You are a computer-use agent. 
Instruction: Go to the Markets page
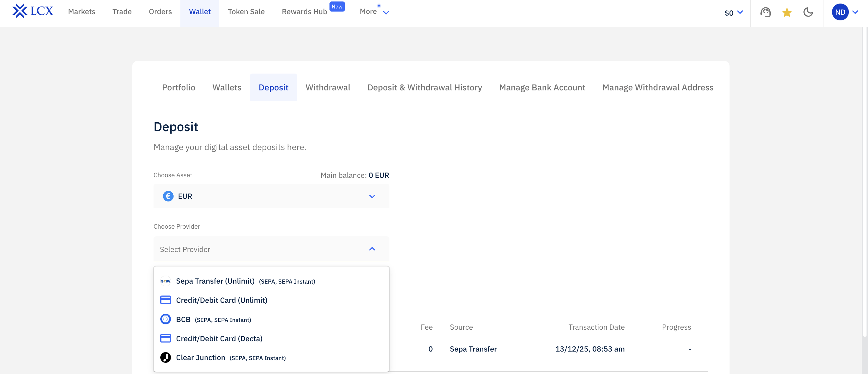click(81, 12)
